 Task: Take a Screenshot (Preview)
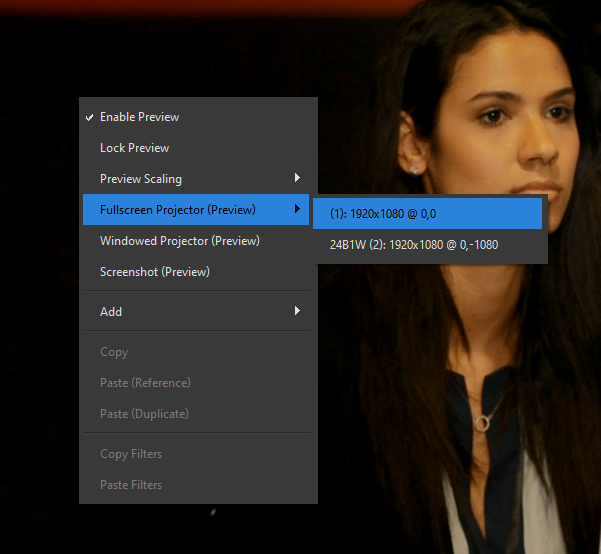click(x=196, y=272)
